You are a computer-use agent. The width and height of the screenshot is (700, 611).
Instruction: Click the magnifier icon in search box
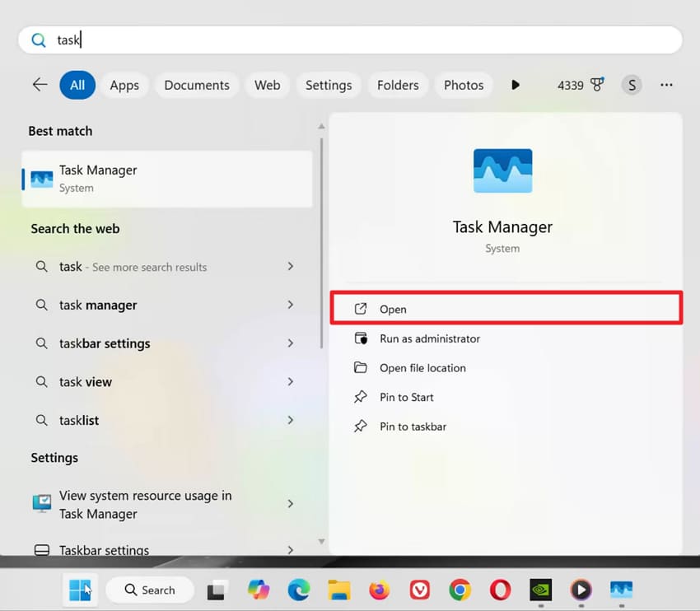39,40
